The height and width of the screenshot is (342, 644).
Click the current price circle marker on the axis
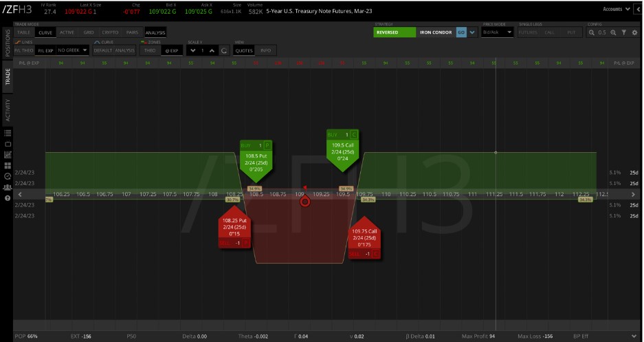pyautogui.click(x=304, y=202)
